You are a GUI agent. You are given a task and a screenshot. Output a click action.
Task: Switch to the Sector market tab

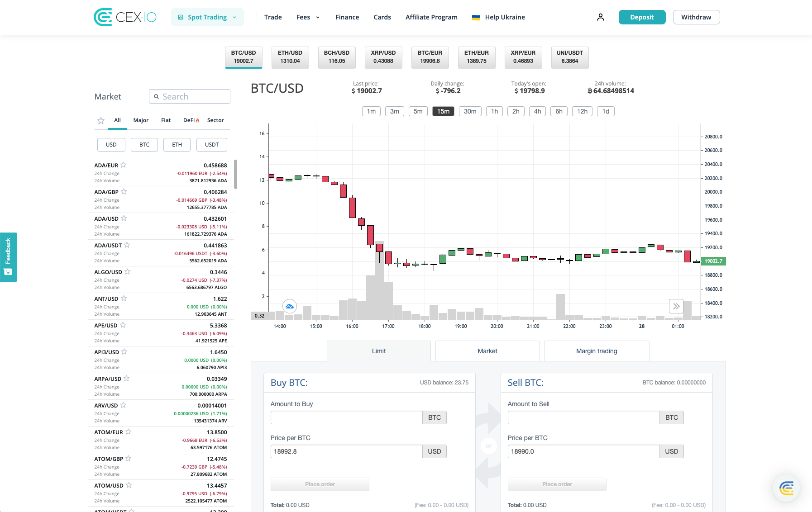[215, 120]
